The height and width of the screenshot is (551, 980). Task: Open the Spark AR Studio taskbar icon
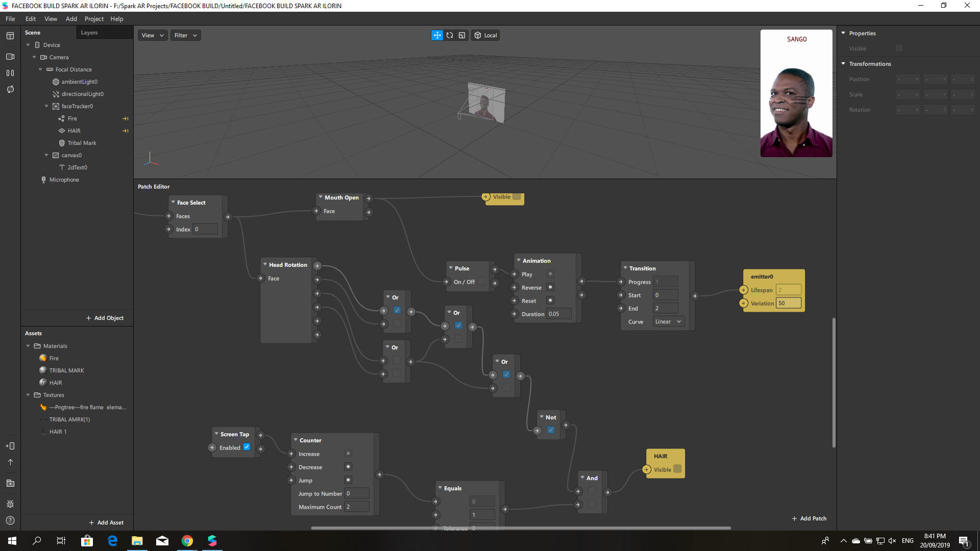click(x=212, y=541)
